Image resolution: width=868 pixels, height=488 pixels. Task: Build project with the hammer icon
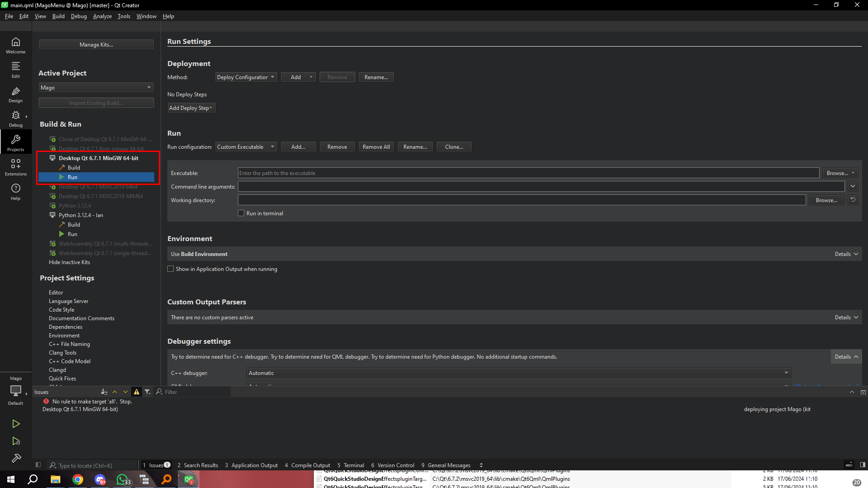coord(16,458)
